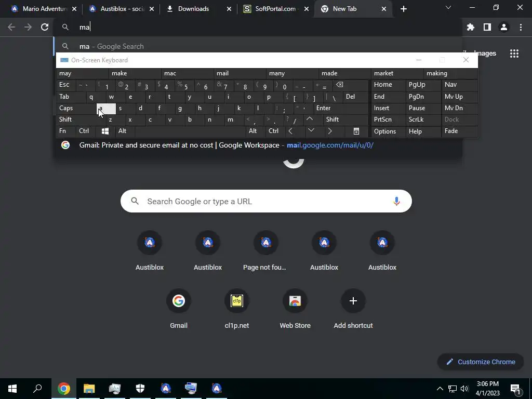Open the notification center icon
This screenshot has width=532, height=399.
515,389
